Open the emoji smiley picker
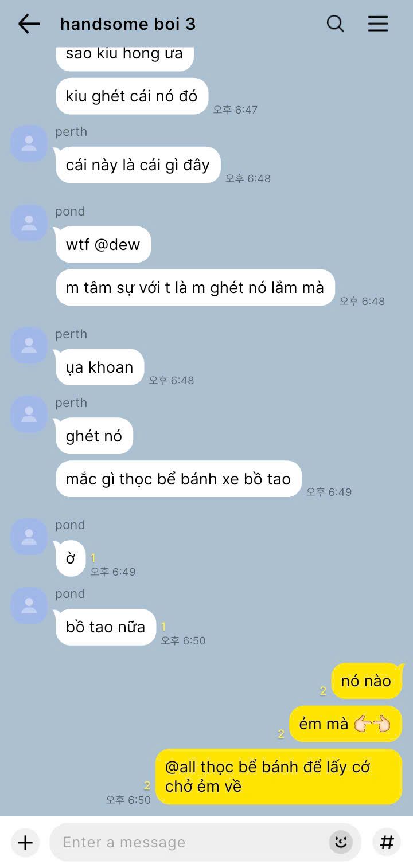This screenshot has height=868, width=413. (x=341, y=842)
